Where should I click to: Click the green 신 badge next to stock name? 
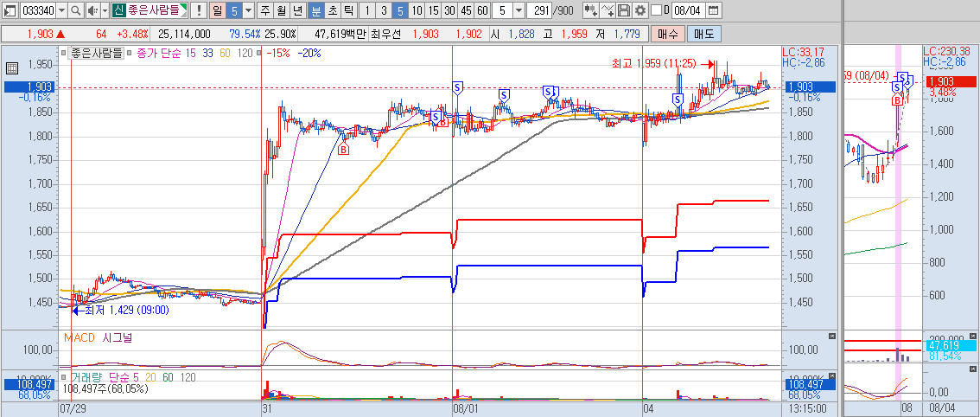(118, 10)
